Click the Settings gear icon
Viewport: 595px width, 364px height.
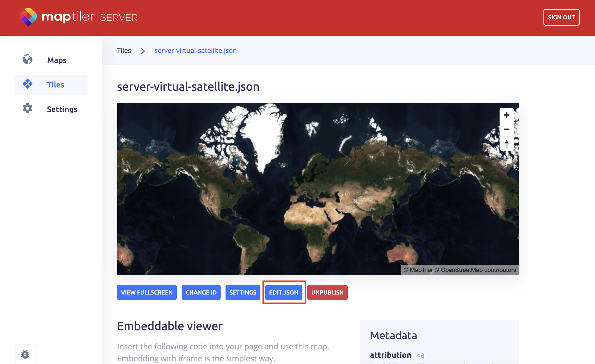tap(28, 108)
